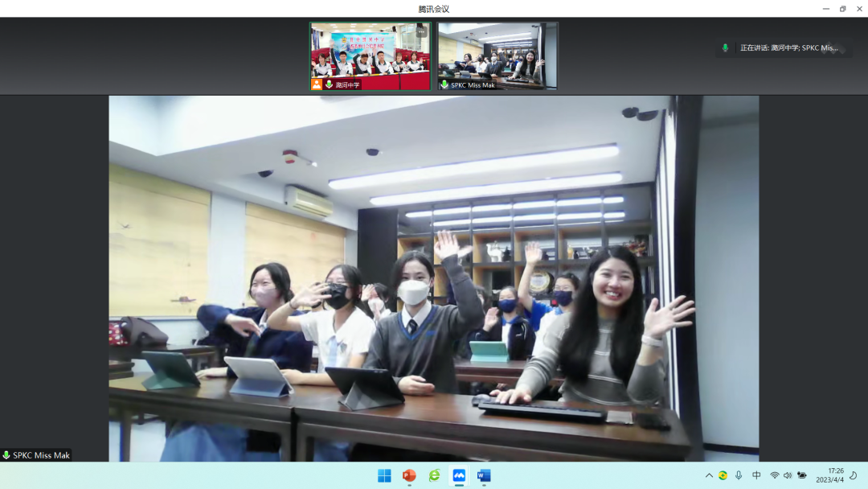Open the Windows Start menu

(x=384, y=475)
